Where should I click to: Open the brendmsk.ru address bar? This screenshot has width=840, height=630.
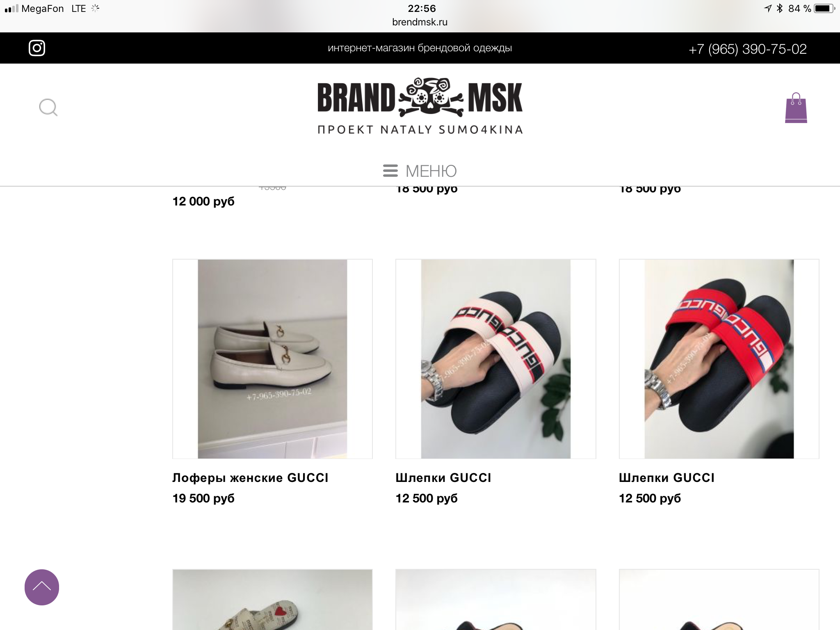[x=420, y=22]
